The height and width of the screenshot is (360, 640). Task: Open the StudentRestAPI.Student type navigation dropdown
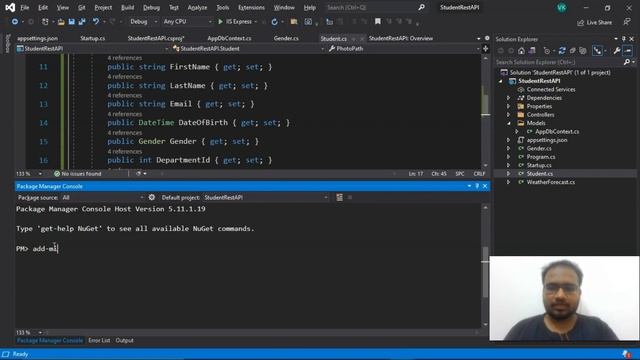point(248,49)
